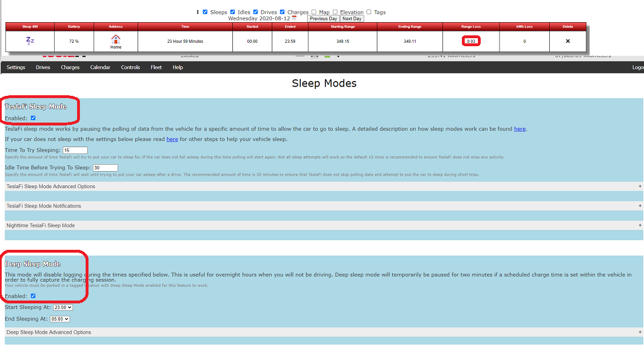Screen dimensions: 644x361
Task: Expand Deep Sleep Mode Advanced Options section
Action: pos(324,332)
